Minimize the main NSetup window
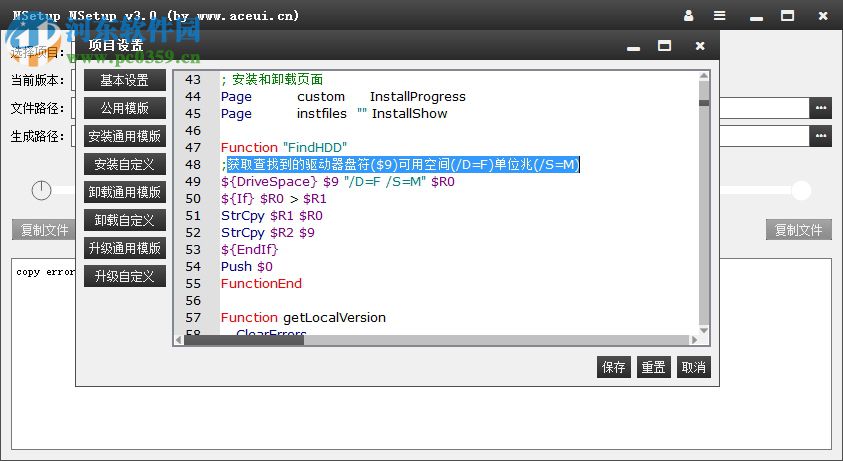This screenshot has width=843, height=461. pyautogui.click(x=756, y=18)
